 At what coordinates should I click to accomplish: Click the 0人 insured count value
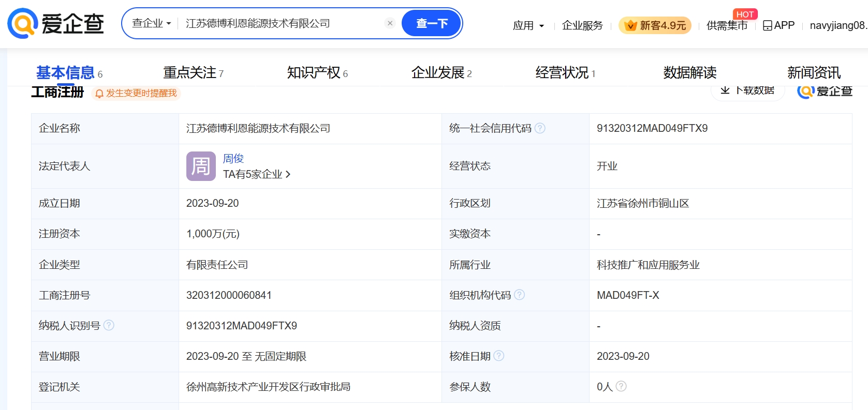point(605,387)
